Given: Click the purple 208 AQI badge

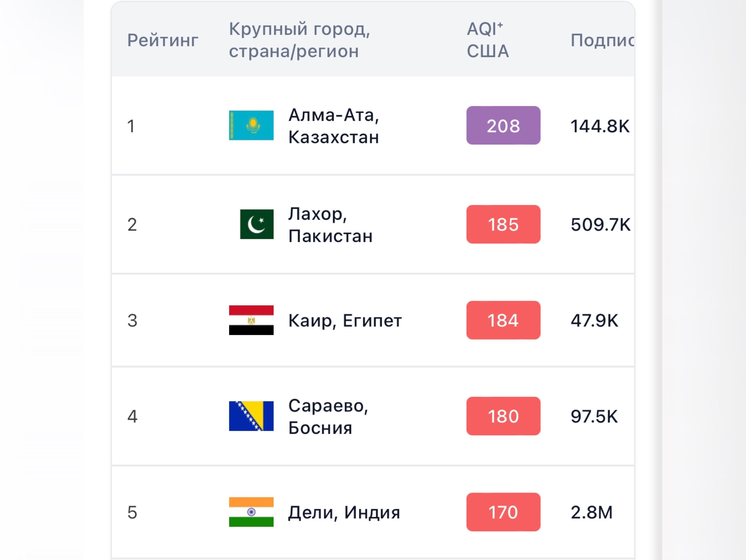Looking at the screenshot, I should point(503,126).
